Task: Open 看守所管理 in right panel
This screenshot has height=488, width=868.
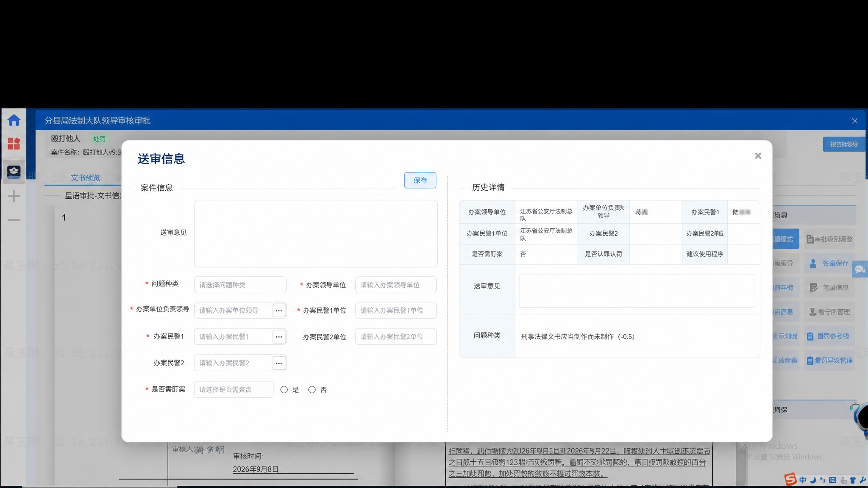Action: click(829, 311)
